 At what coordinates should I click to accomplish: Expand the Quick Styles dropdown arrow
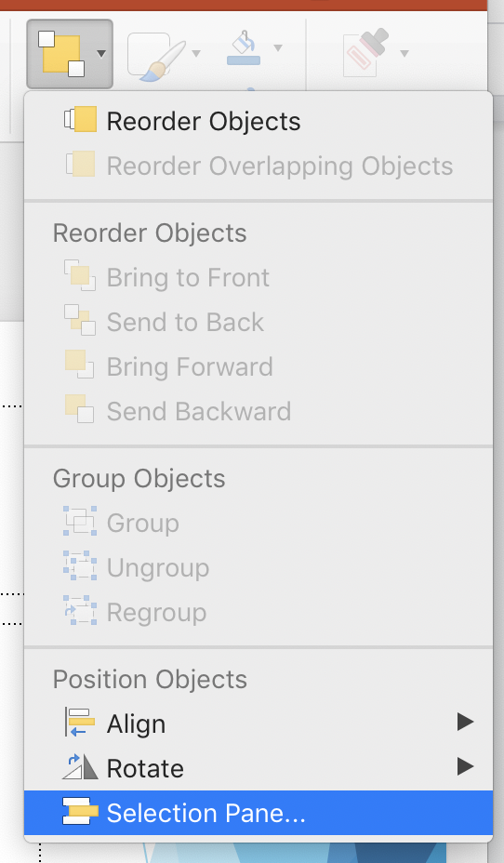pyautogui.click(x=196, y=53)
